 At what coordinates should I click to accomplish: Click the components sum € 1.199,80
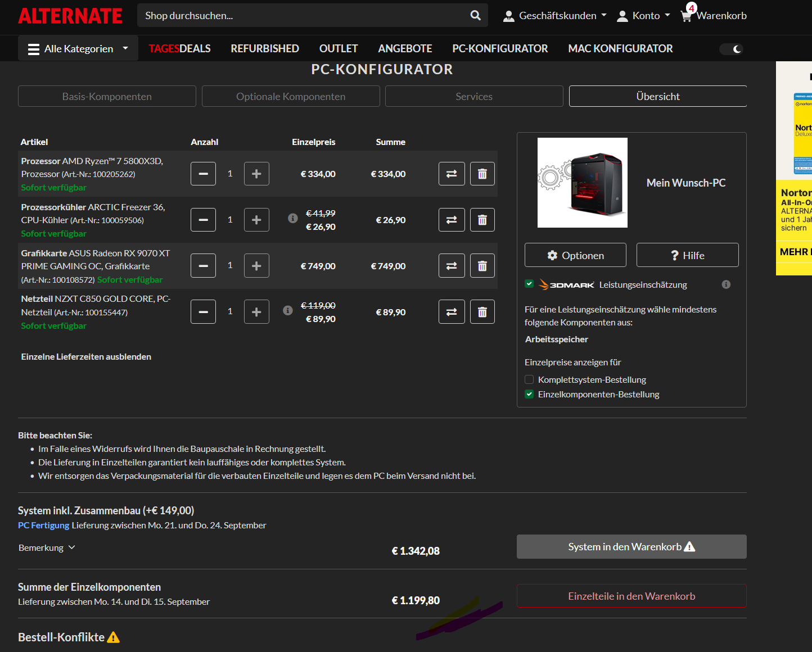tap(416, 600)
